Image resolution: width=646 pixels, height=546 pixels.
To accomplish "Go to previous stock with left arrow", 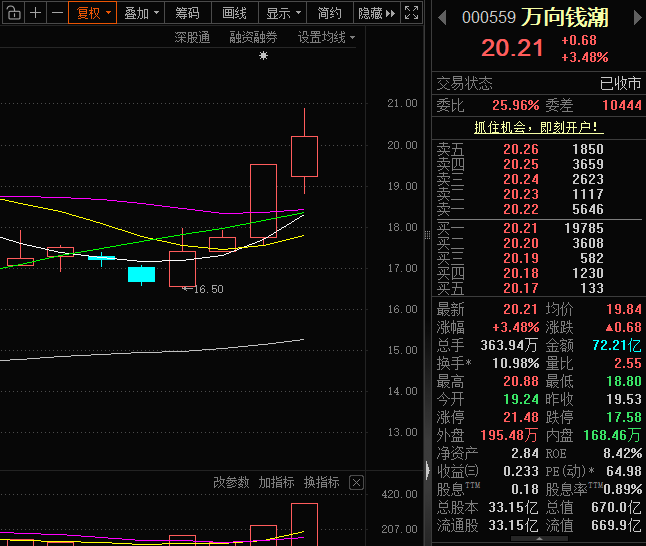I will click(x=442, y=18).
